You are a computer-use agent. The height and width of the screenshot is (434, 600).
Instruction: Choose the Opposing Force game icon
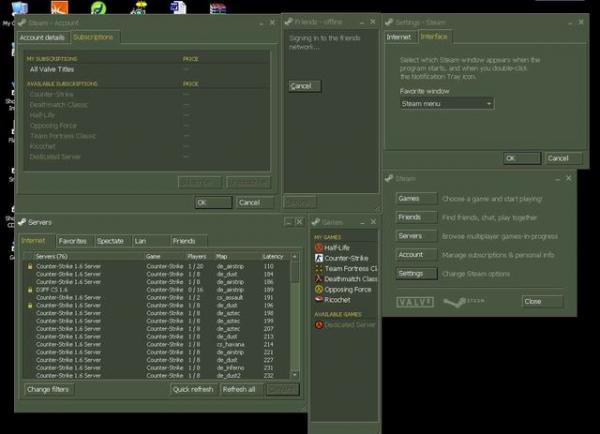[320, 289]
